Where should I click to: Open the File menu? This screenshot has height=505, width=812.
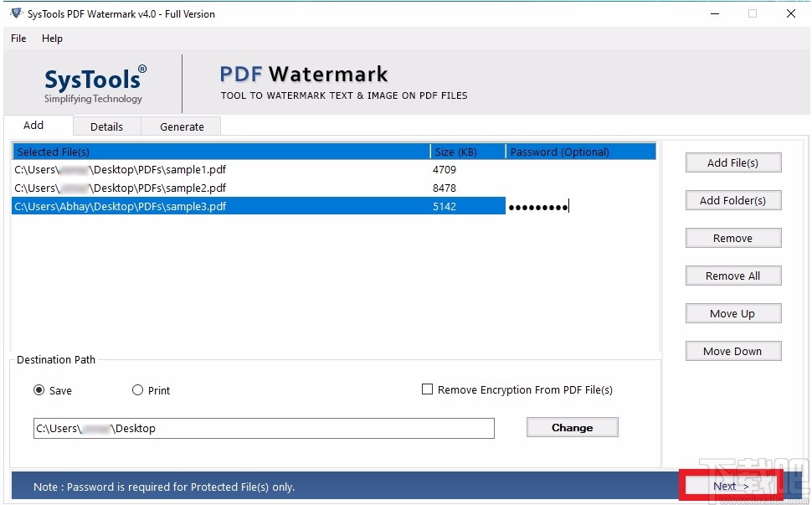[x=17, y=39]
